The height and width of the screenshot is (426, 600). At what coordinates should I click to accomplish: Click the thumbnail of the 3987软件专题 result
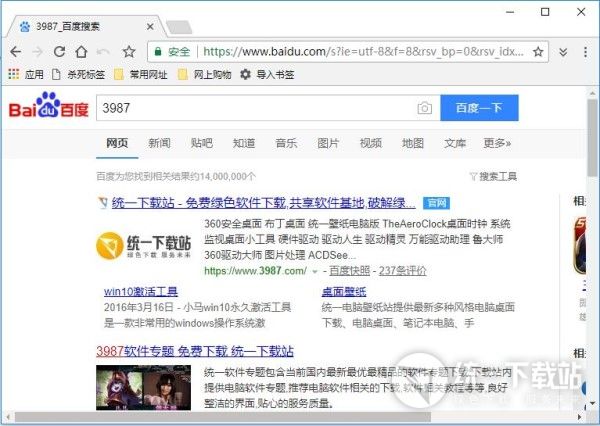pos(143,388)
